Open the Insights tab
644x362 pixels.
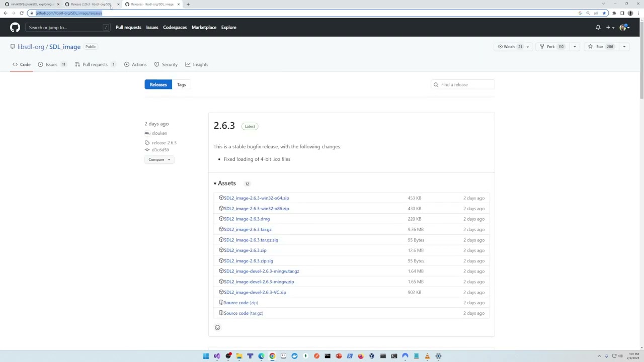click(197, 64)
